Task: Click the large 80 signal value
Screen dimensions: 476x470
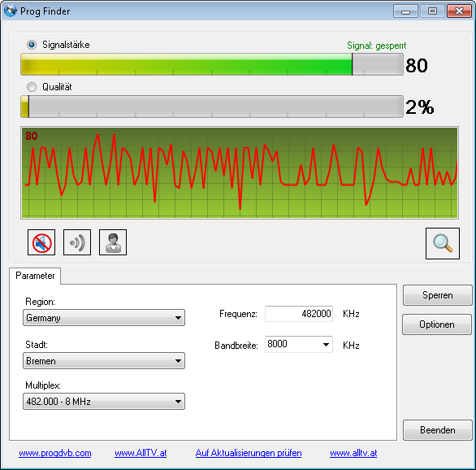Action: [x=417, y=65]
